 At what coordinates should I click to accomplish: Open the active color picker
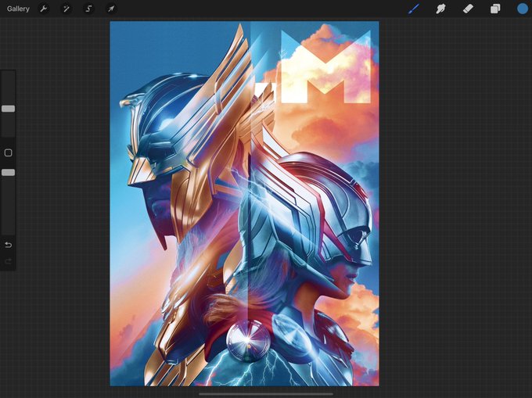[x=523, y=9]
